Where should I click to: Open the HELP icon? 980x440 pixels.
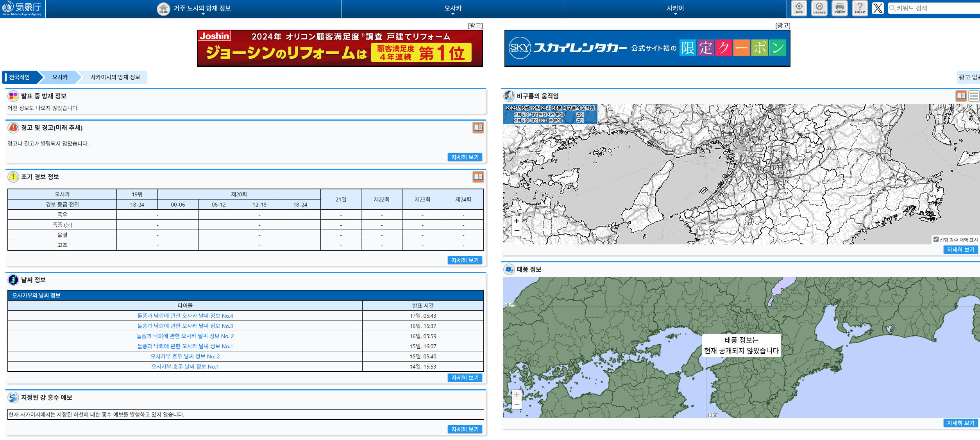(860, 8)
